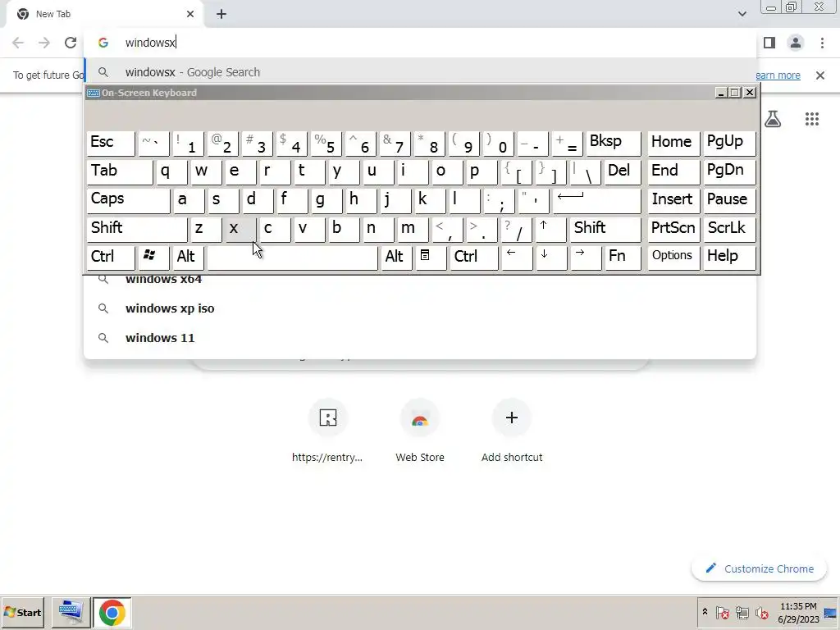Click the Add shortcut plus tile
The height and width of the screenshot is (630, 840).
pos(512,431)
